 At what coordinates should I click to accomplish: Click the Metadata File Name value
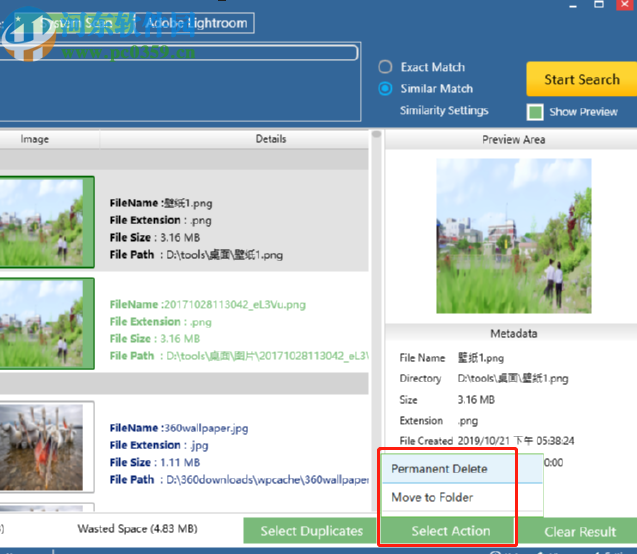tap(481, 358)
